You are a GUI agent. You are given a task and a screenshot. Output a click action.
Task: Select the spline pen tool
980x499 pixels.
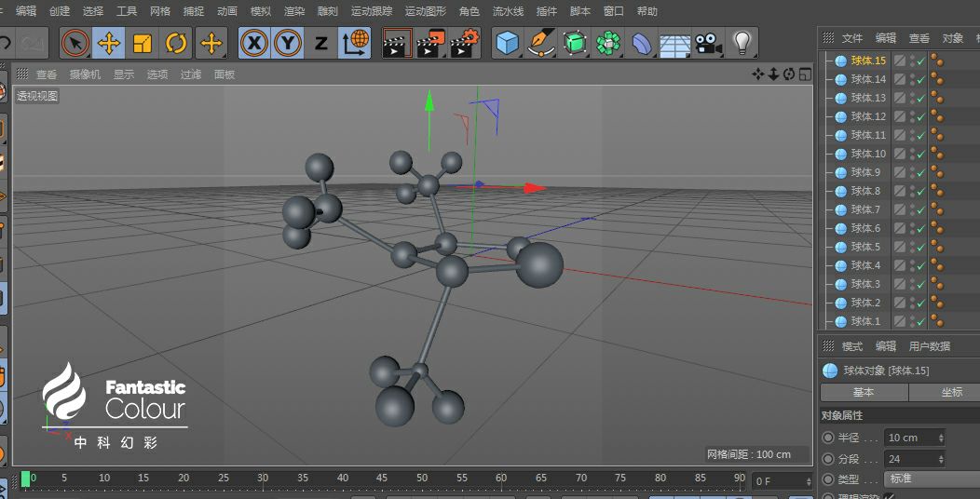540,43
